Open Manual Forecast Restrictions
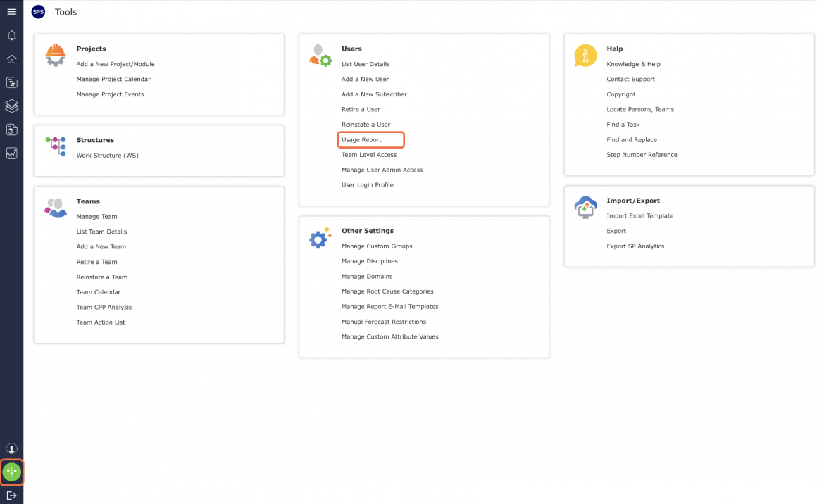The width and height of the screenshot is (824, 504). point(384,322)
